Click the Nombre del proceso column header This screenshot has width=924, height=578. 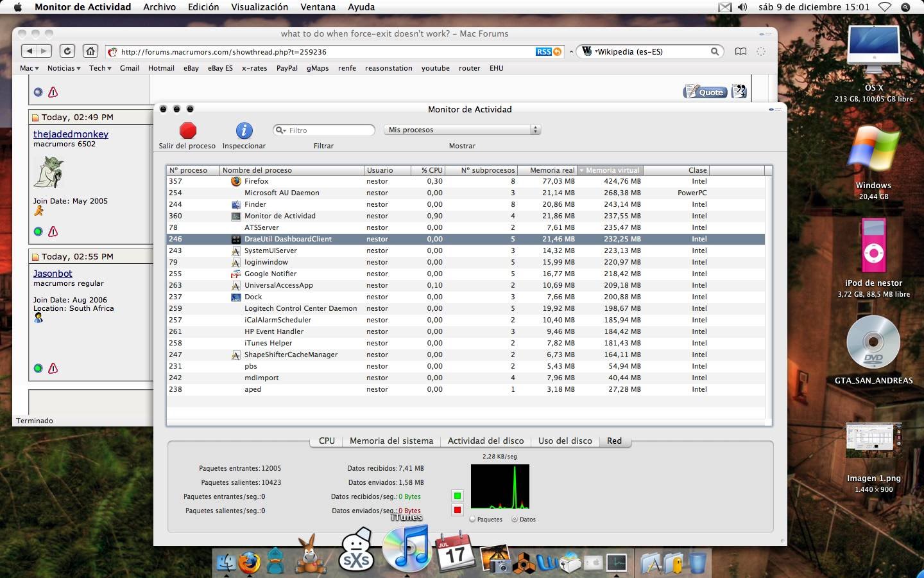click(x=292, y=170)
